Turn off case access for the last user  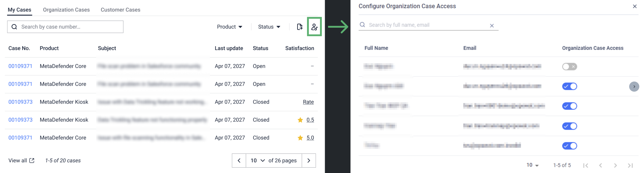coord(569,146)
